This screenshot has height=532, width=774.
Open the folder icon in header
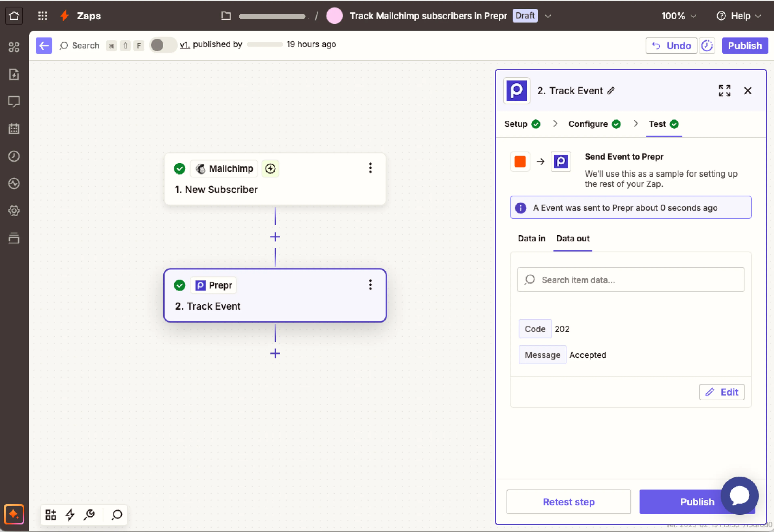click(226, 16)
